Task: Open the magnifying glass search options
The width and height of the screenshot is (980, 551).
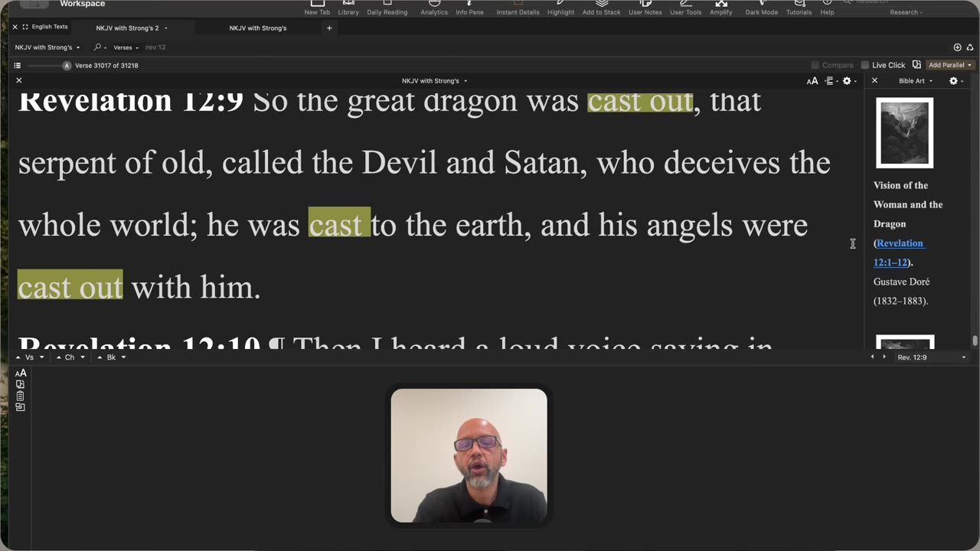Action: coord(100,47)
